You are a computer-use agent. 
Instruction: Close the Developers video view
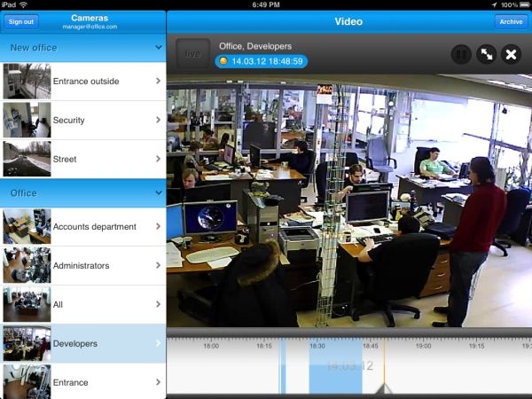(511, 54)
